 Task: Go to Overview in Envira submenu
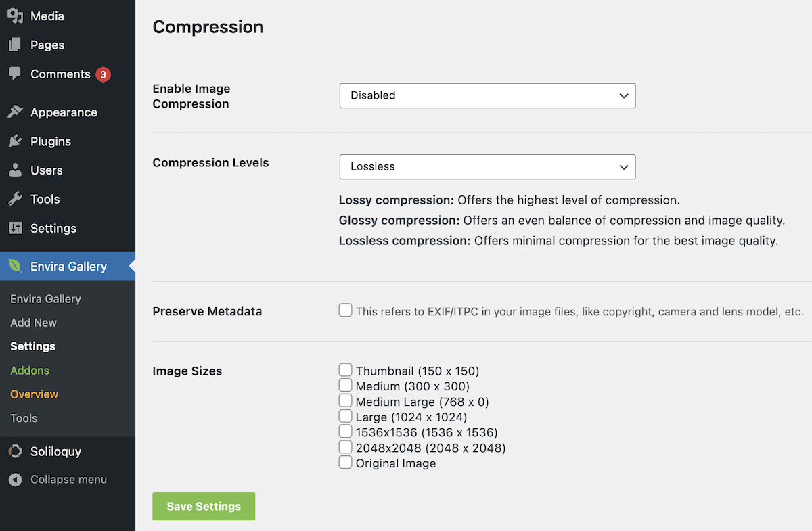point(35,394)
